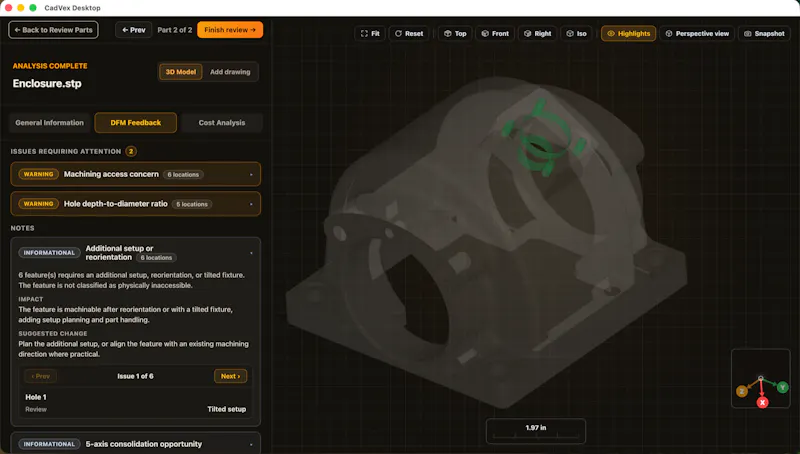The image size is (800, 454).
Task: Click the Z axis on orientation gizmo
Action: click(x=742, y=391)
